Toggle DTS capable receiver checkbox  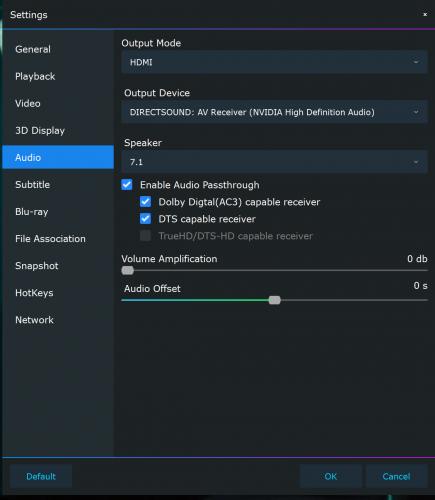tap(146, 219)
